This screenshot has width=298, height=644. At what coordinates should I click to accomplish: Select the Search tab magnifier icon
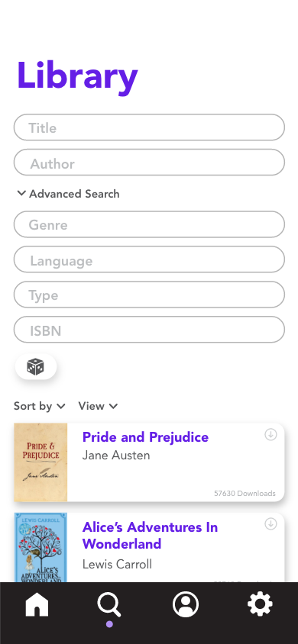109,605
